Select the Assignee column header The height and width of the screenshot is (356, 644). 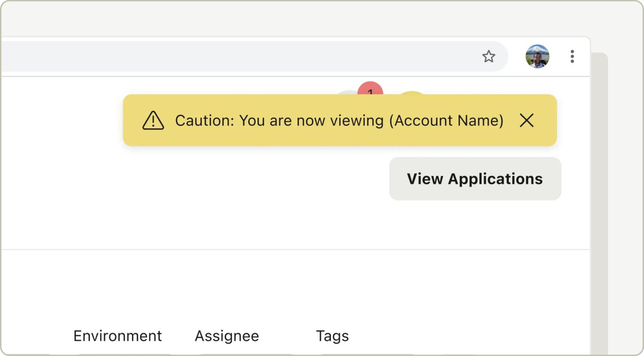(x=226, y=336)
